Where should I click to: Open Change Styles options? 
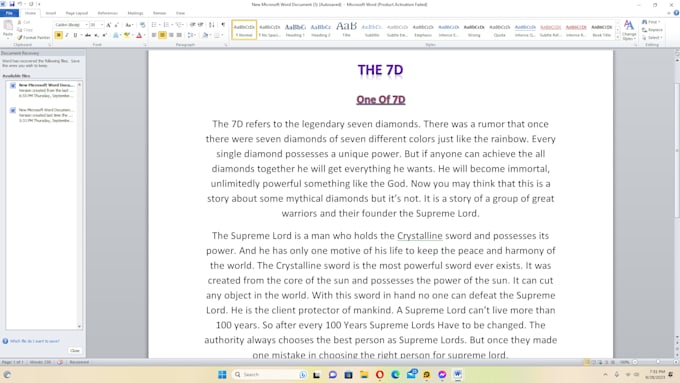[x=628, y=30]
